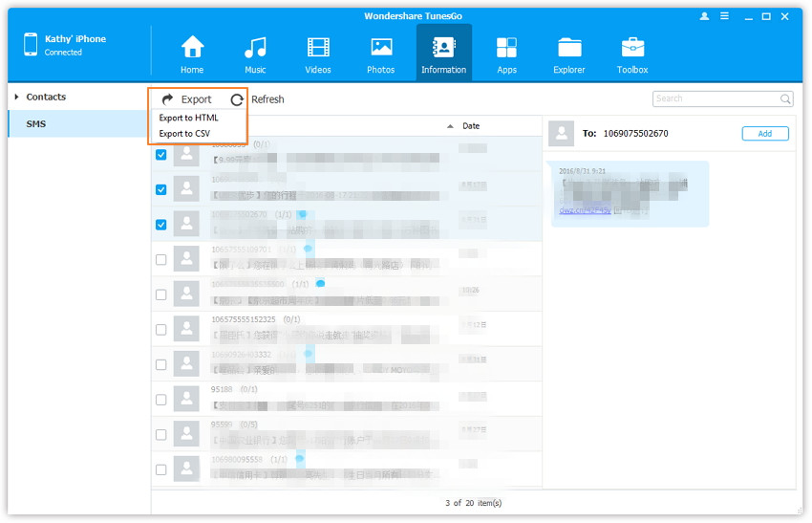The width and height of the screenshot is (812, 523).
Task: Expand the Contacts tree item
Action: click(x=17, y=98)
